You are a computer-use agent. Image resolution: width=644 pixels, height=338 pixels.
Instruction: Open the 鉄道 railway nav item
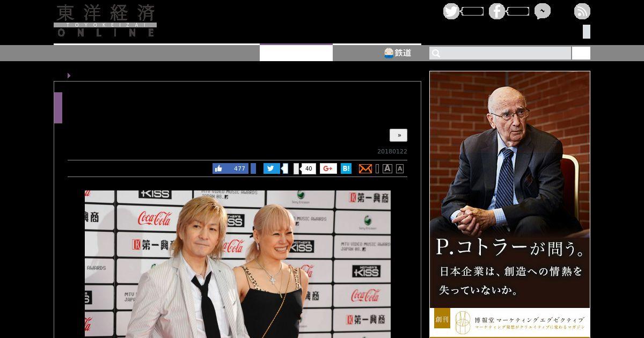click(x=398, y=53)
